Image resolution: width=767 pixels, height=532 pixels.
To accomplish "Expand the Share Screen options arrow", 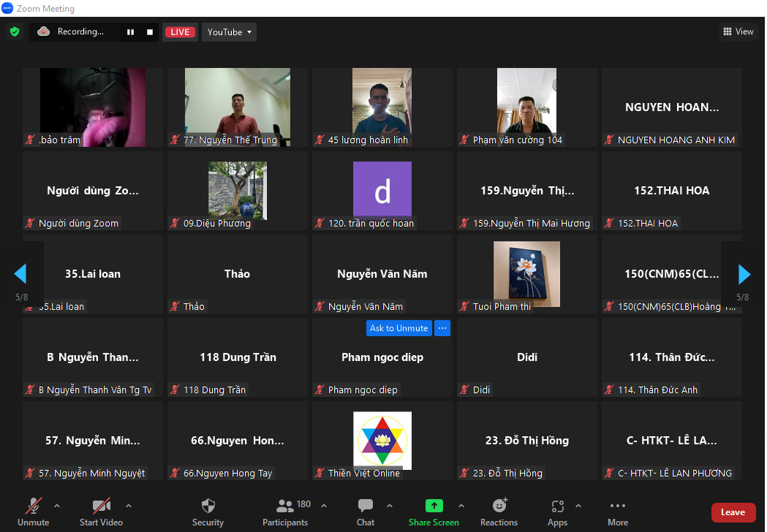I will point(461,506).
